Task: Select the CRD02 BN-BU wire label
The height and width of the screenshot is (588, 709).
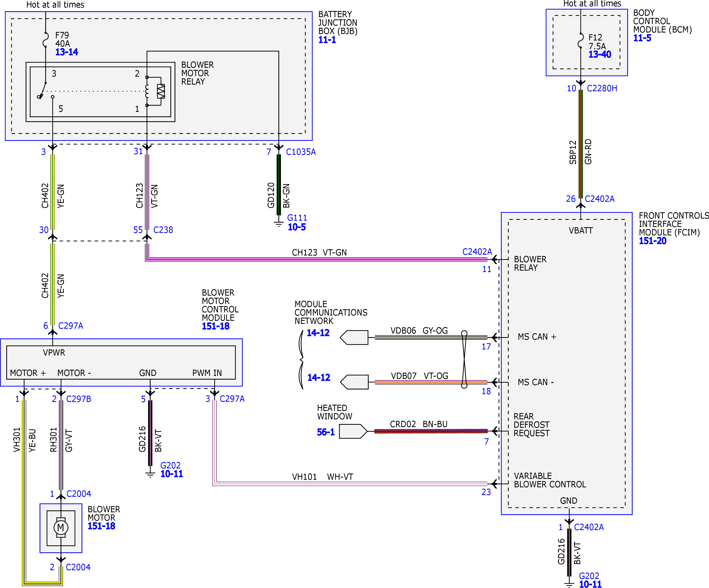Action: tap(419, 424)
